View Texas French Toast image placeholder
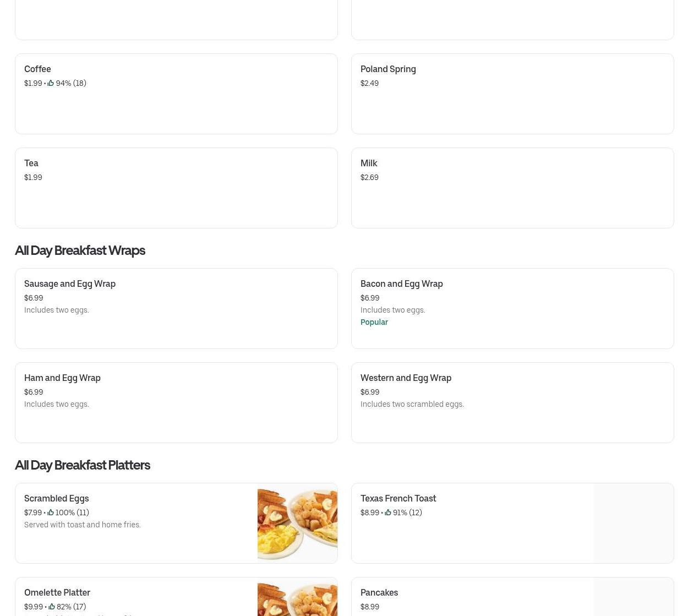The width and height of the screenshot is (688, 616). (634, 523)
